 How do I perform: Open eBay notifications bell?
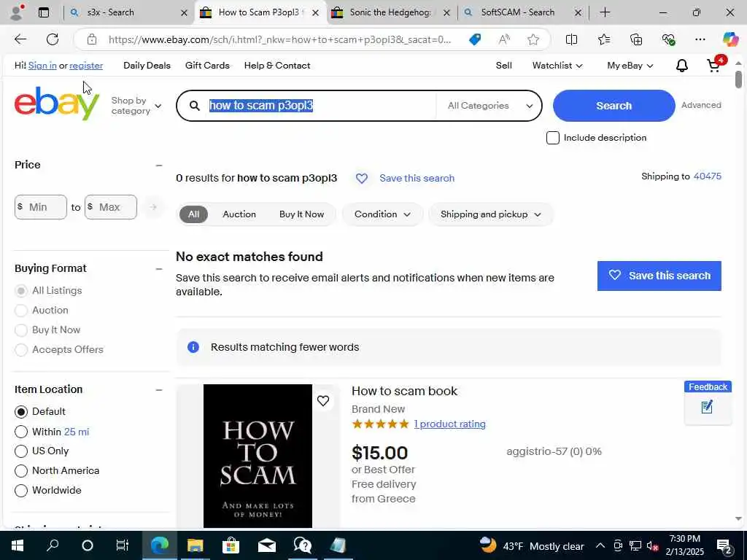click(682, 66)
